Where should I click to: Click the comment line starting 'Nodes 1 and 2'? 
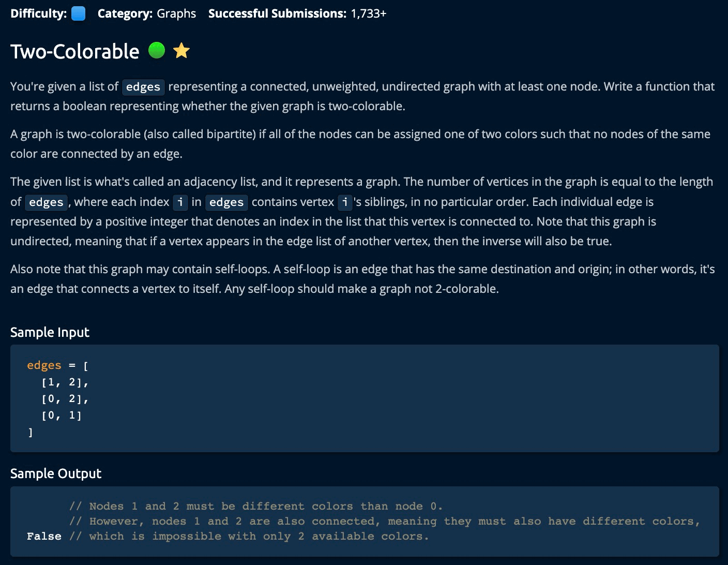256,506
